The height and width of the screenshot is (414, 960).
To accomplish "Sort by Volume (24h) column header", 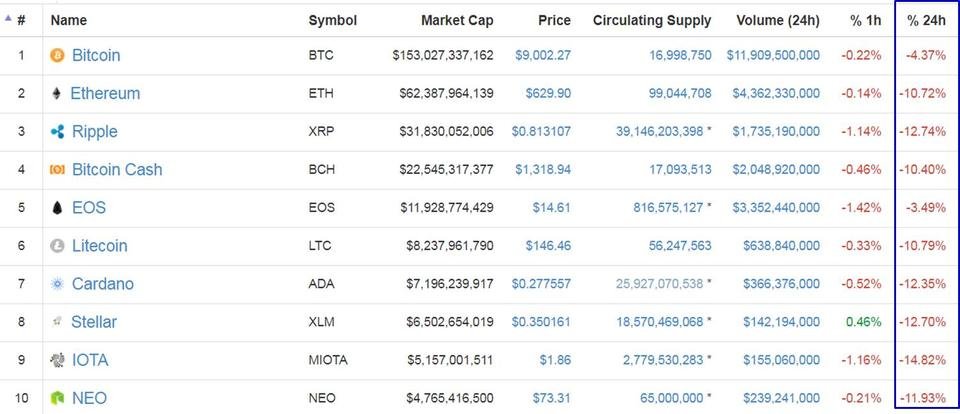I will (x=778, y=20).
